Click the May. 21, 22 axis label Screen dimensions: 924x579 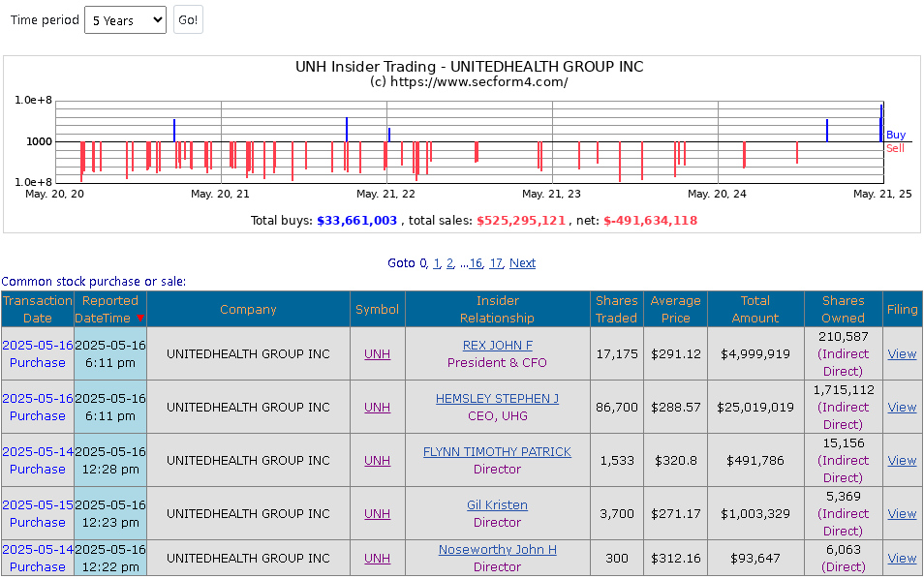385,194
